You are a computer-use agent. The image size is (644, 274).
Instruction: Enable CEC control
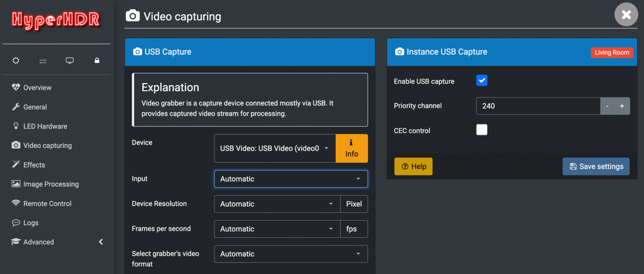pyautogui.click(x=482, y=130)
